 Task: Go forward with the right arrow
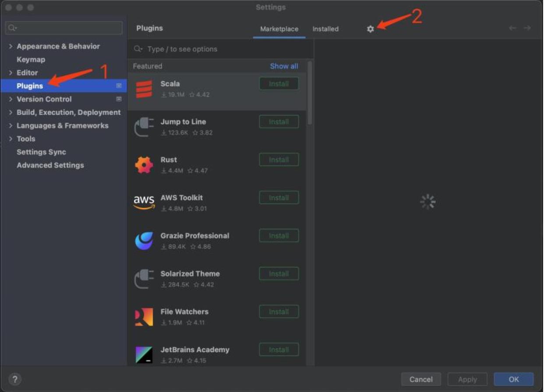pyautogui.click(x=527, y=28)
